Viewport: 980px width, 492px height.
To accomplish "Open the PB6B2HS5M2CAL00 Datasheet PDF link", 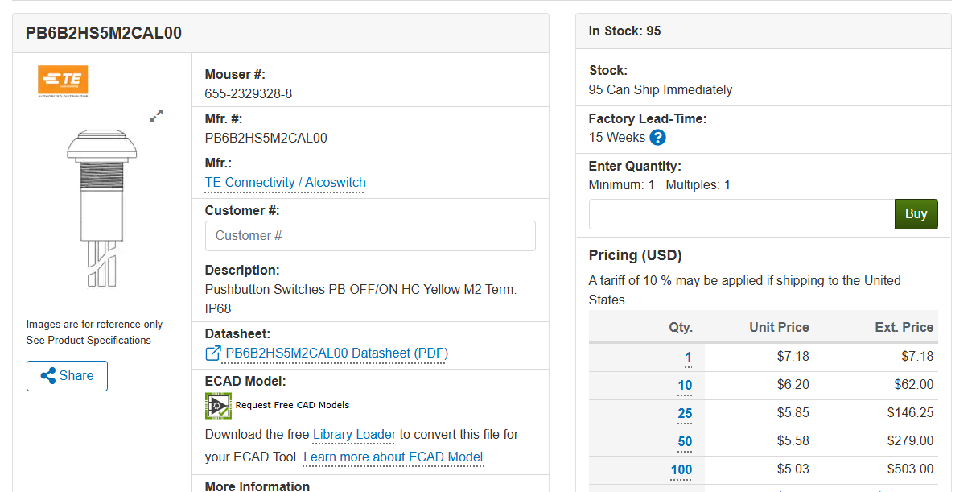I will [x=336, y=353].
